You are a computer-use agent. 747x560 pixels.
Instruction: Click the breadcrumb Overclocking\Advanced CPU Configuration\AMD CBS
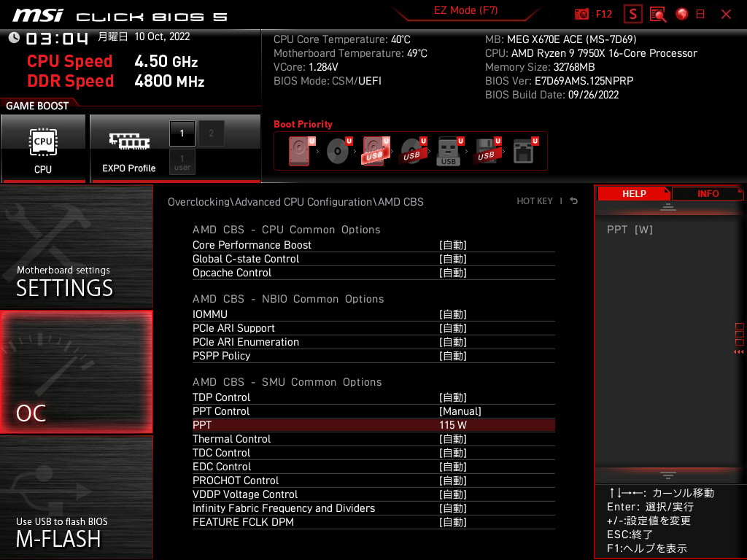(295, 202)
